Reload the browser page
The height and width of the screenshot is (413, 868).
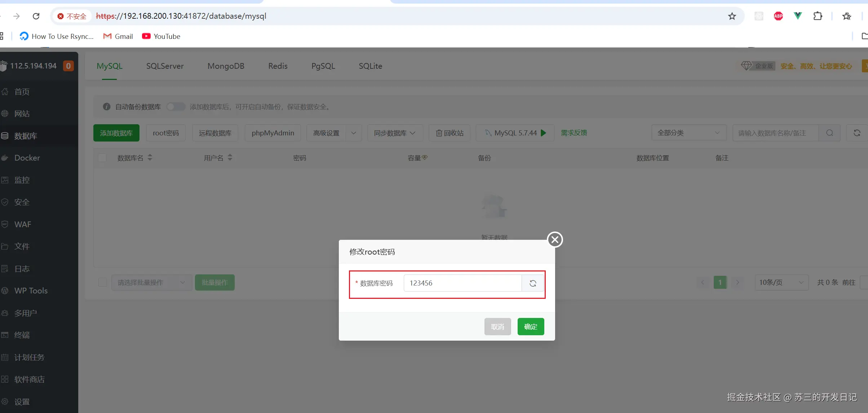coord(36,16)
